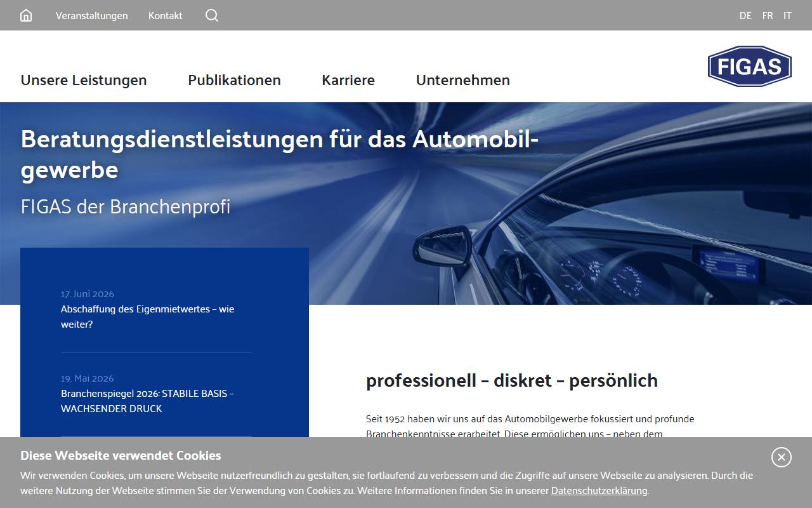Switch language to FR
The width and height of the screenshot is (812, 508).
coord(768,16)
